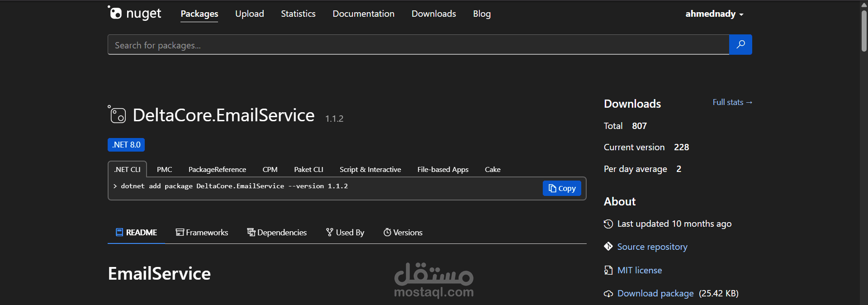Image resolution: width=868 pixels, height=305 pixels.
Task: Switch to the PMC tab
Action: coord(164,169)
